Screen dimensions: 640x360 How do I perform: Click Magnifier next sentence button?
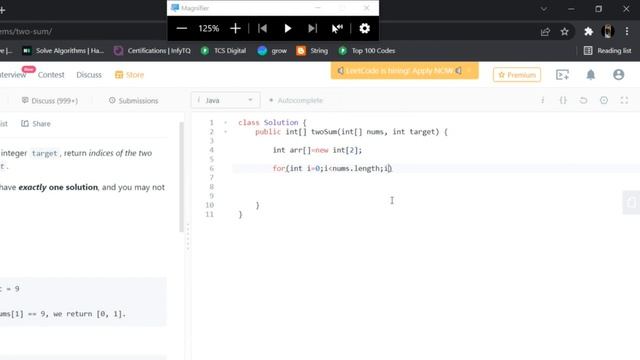tap(312, 29)
